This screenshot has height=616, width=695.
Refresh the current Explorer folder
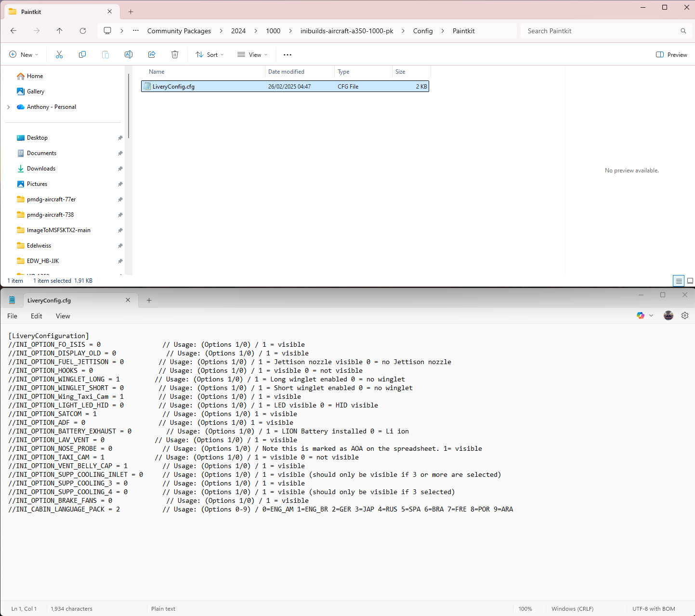click(83, 31)
